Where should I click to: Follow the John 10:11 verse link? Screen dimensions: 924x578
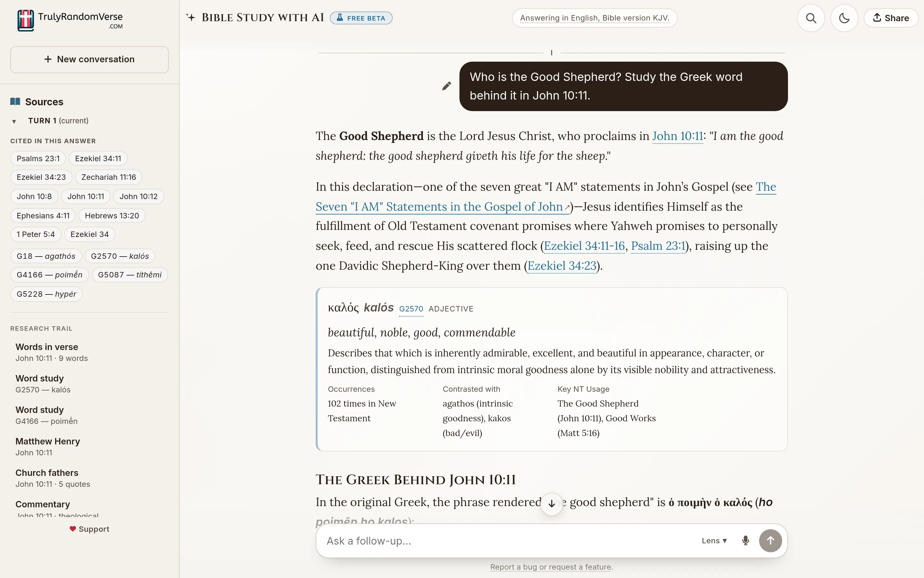(678, 136)
